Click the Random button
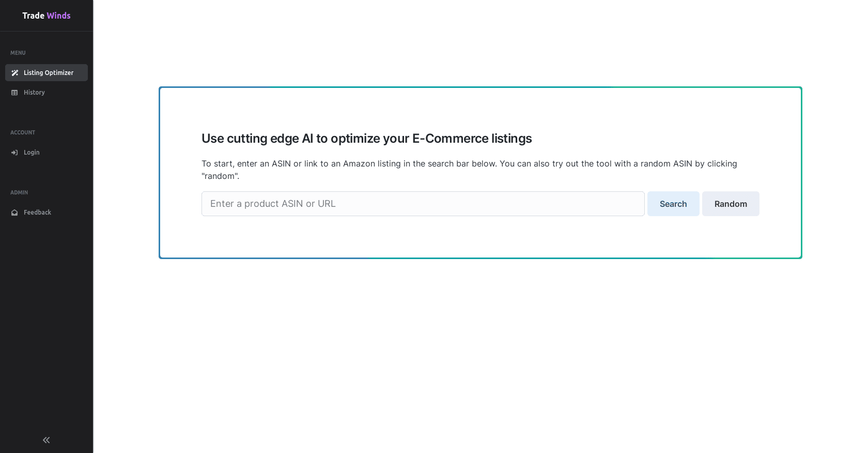This screenshot has width=868, height=453. [731, 204]
